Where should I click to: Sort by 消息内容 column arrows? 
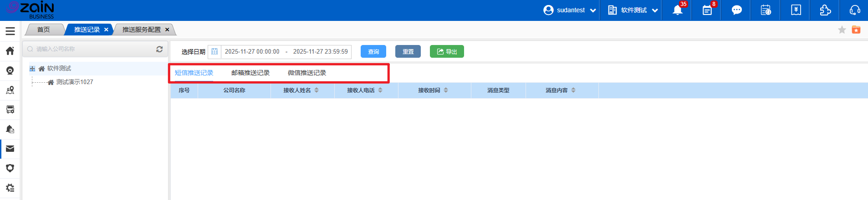(x=573, y=90)
